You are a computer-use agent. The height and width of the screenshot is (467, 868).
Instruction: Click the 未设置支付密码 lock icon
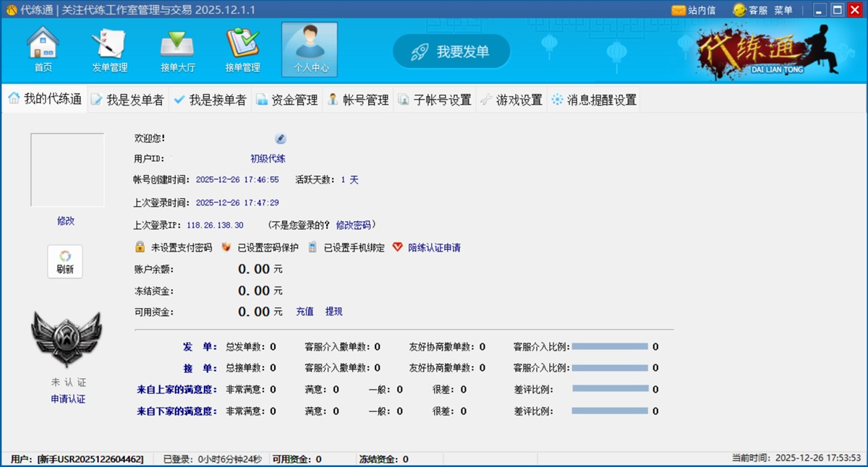pyautogui.click(x=140, y=247)
